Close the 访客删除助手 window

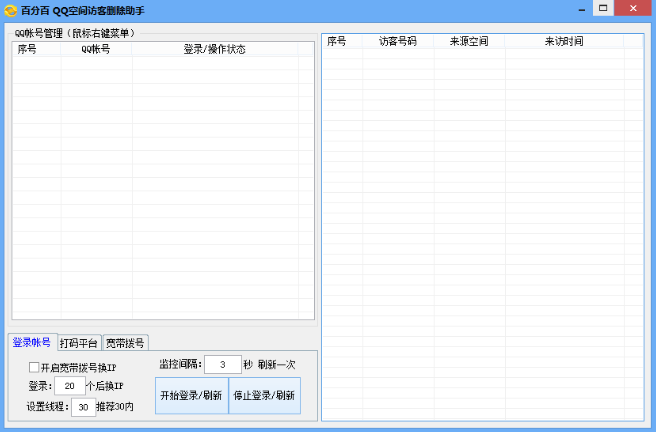[633, 8]
